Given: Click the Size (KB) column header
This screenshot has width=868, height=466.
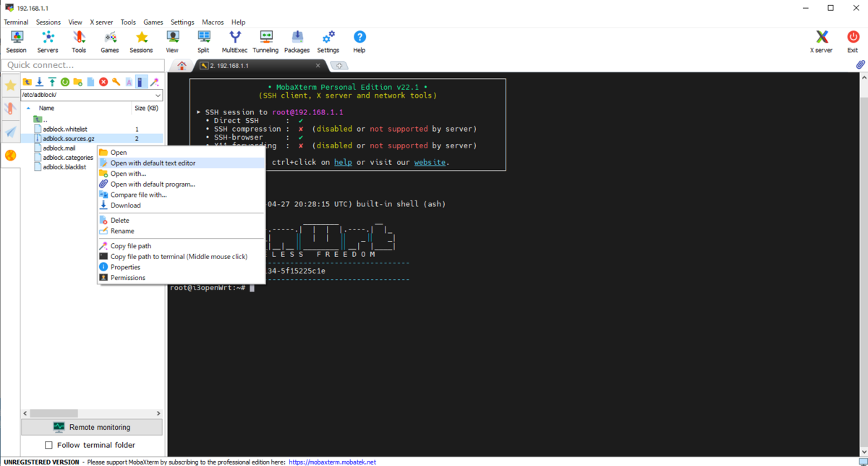Looking at the screenshot, I should point(146,108).
